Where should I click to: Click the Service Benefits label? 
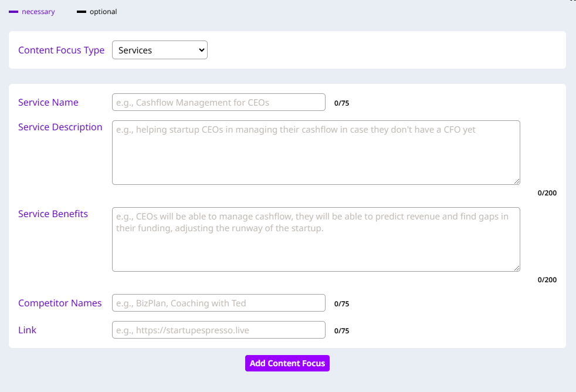[x=53, y=214]
